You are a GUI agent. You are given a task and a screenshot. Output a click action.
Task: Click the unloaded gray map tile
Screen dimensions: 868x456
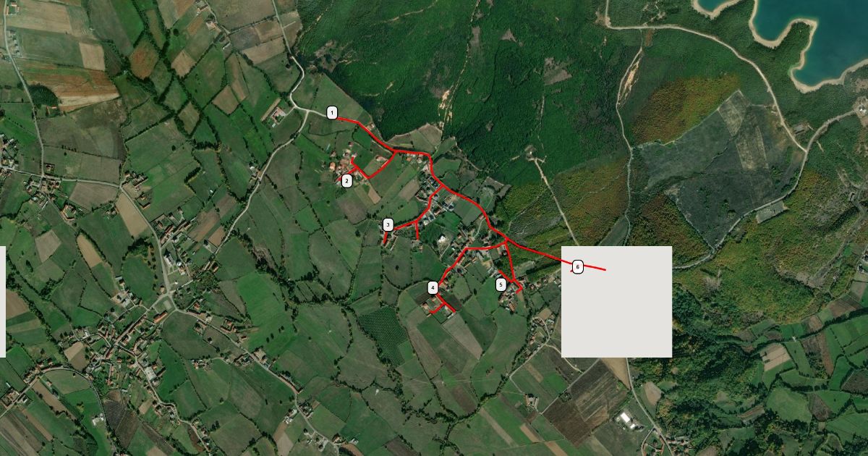pyautogui.click(x=616, y=302)
